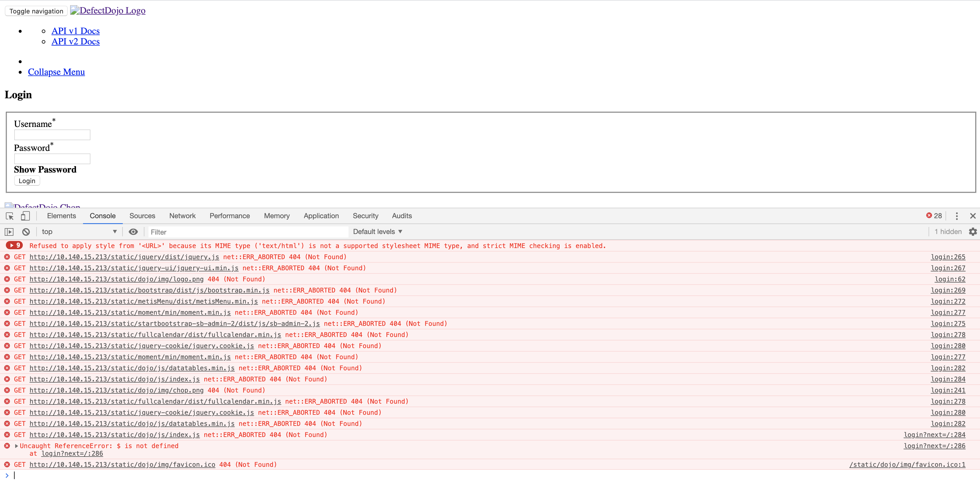Switch to the Sources tab
The image size is (980, 499).
pos(142,216)
